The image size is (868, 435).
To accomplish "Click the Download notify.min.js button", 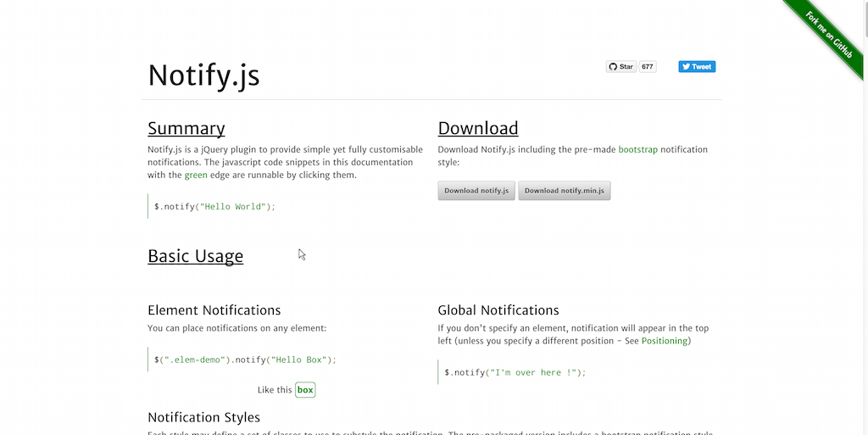I will coord(564,191).
